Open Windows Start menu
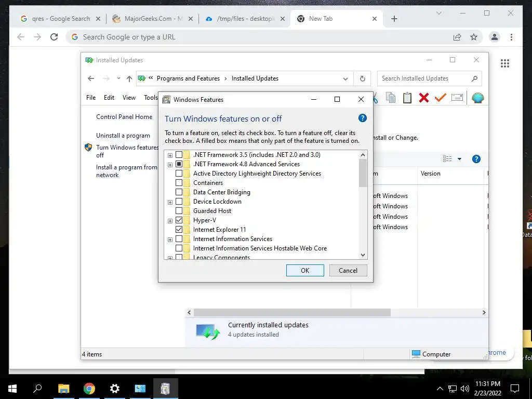This screenshot has height=399, width=532. [x=12, y=389]
